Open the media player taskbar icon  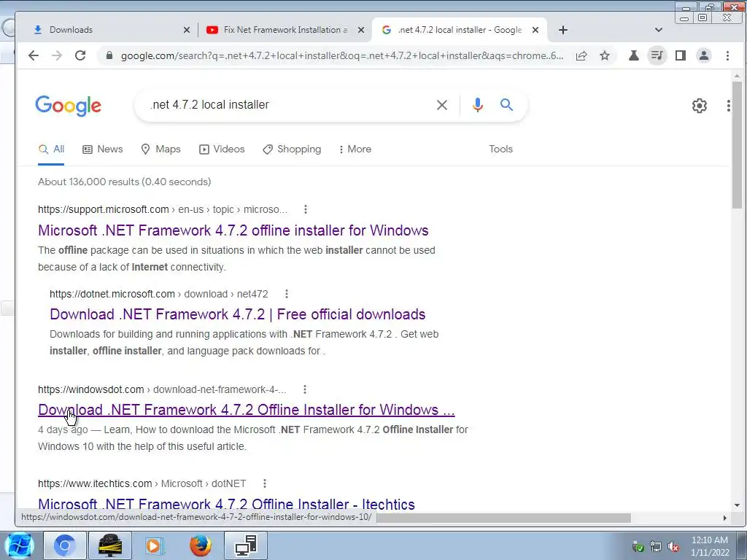point(154,545)
